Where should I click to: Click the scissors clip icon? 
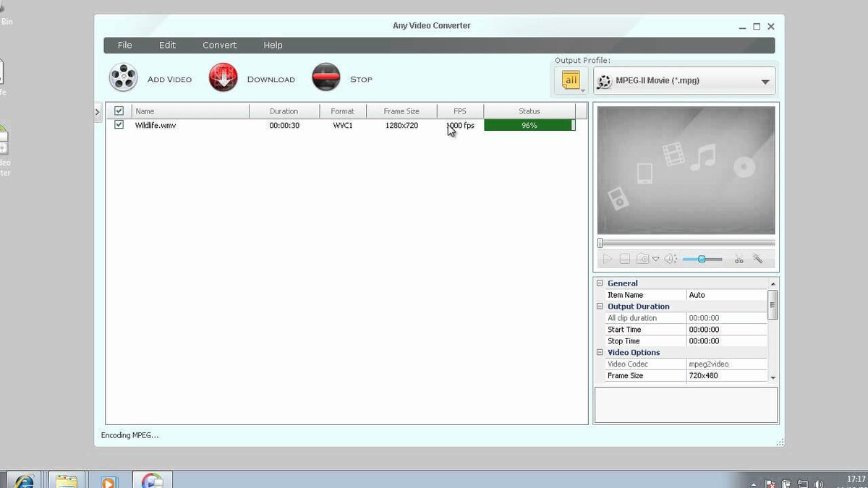coord(739,259)
